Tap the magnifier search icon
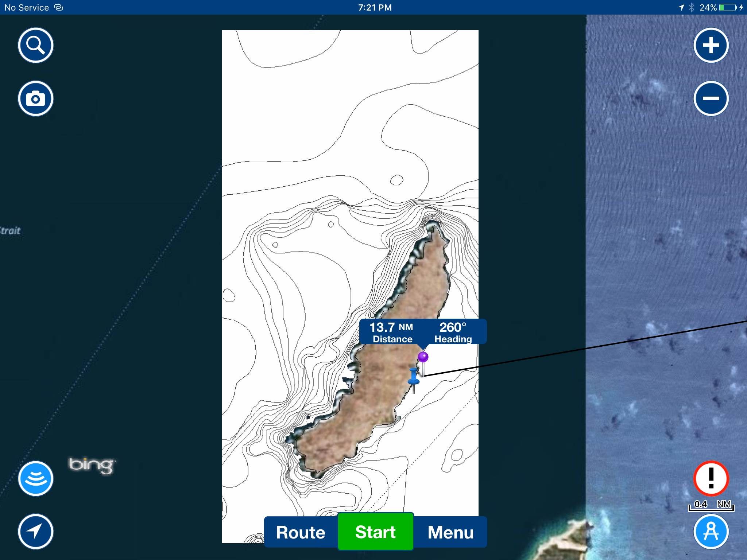 (x=35, y=45)
